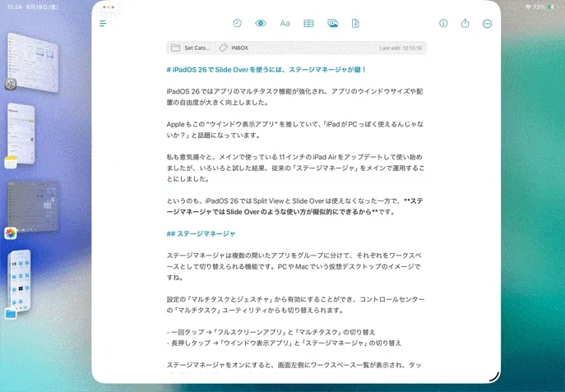Click list line starting '長押しタップ'
Viewport: 565px width, 392px height.
click(x=284, y=343)
